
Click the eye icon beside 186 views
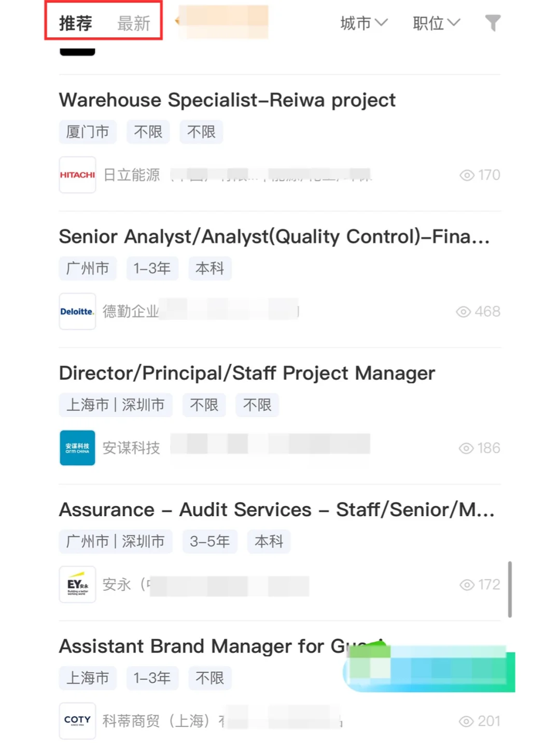coord(466,448)
